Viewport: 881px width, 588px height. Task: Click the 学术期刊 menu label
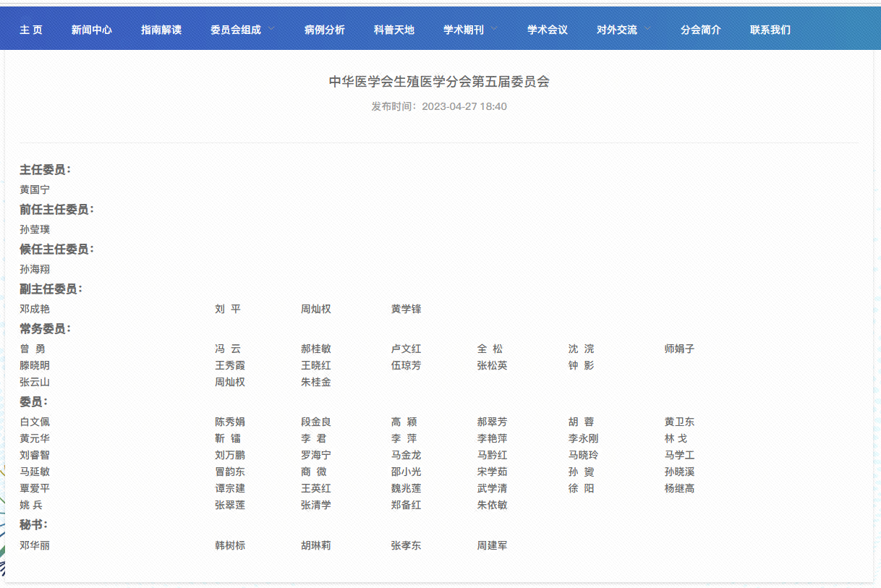point(463,30)
